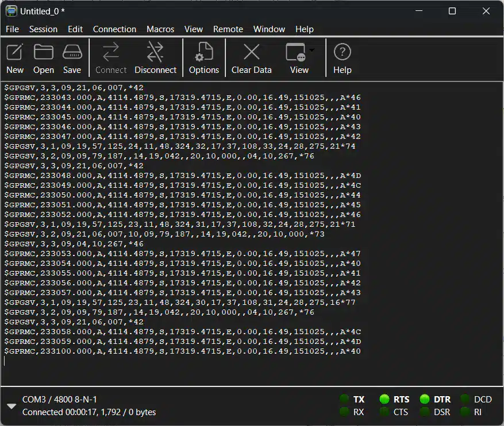Open the Options gear icon
This screenshot has width=504, height=426.
pyautogui.click(x=203, y=53)
